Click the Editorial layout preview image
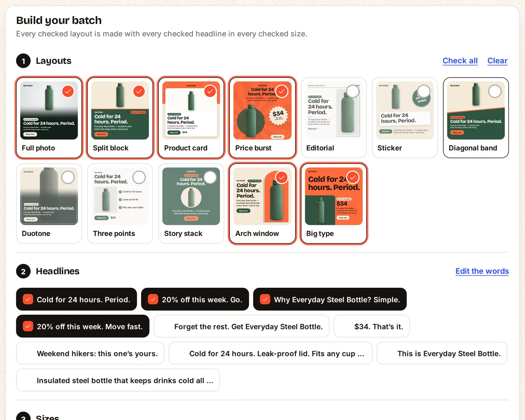Viewport: 525px width, 420px height. [334, 111]
